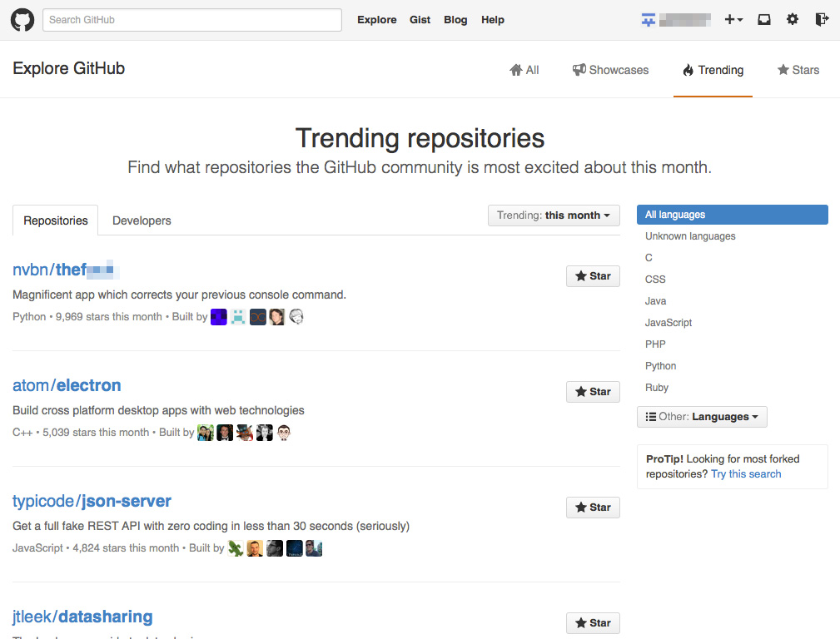Follow the Try this search link
Viewport: 840px width, 639px height.
[x=746, y=473]
